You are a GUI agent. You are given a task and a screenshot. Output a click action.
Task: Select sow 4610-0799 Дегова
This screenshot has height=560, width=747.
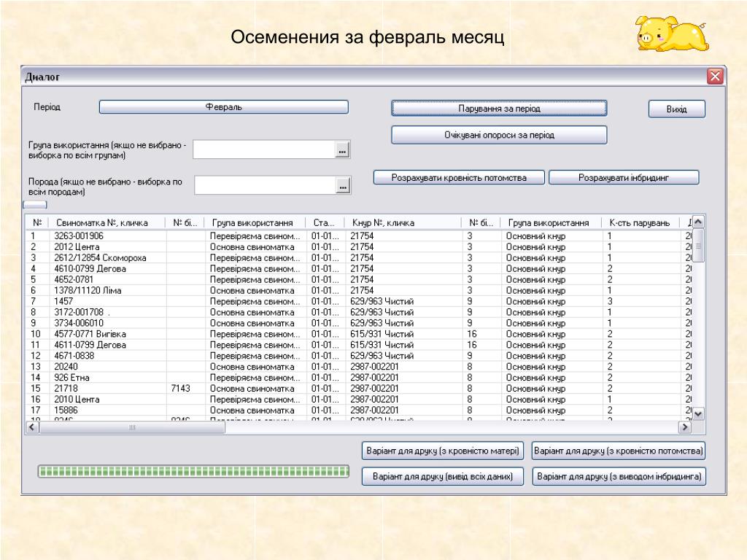tap(90, 269)
